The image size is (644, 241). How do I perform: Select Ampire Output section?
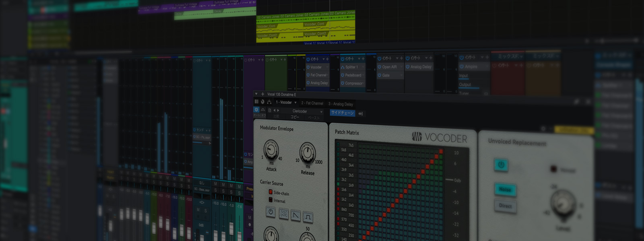coord(465,84)
